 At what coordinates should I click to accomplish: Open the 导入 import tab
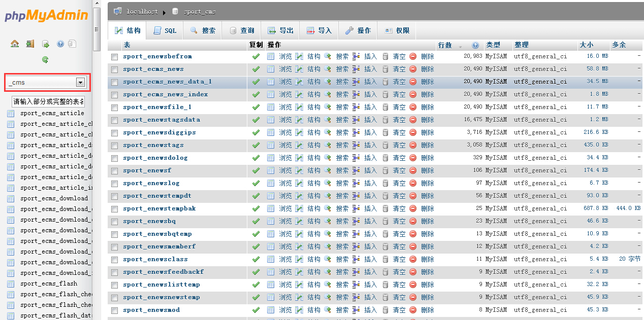(319, 30)
